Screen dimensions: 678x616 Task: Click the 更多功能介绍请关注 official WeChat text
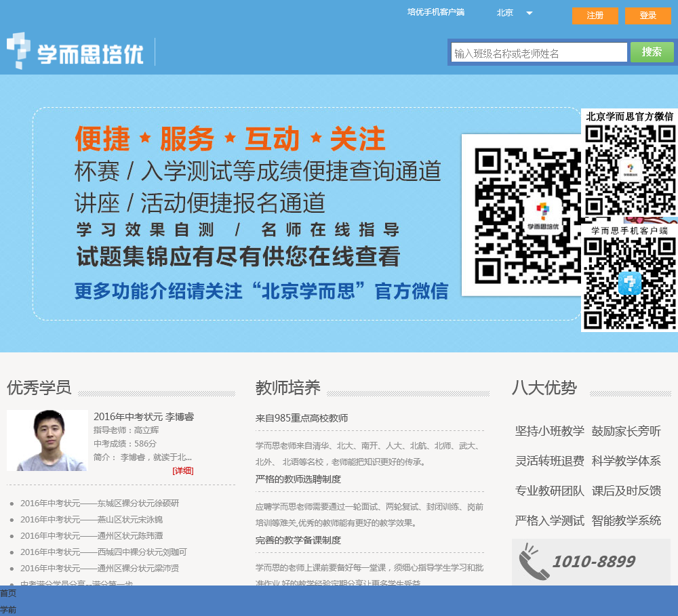tap(261, 291)
